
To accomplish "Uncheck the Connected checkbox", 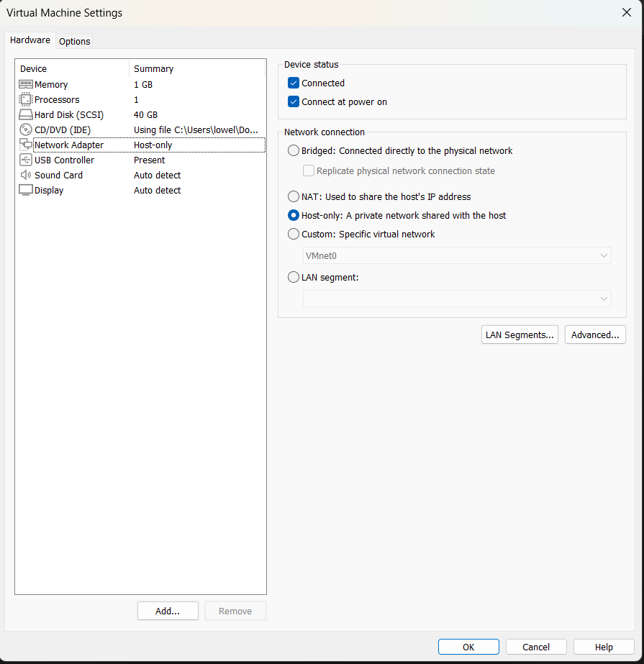I will (x=294, y=83).
